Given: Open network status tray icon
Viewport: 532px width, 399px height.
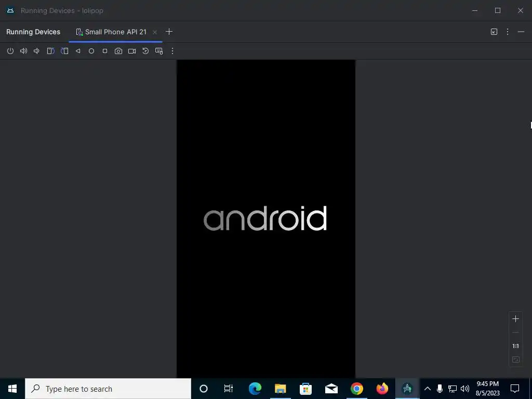Looking at the screenshot, I should click(453, 389).
